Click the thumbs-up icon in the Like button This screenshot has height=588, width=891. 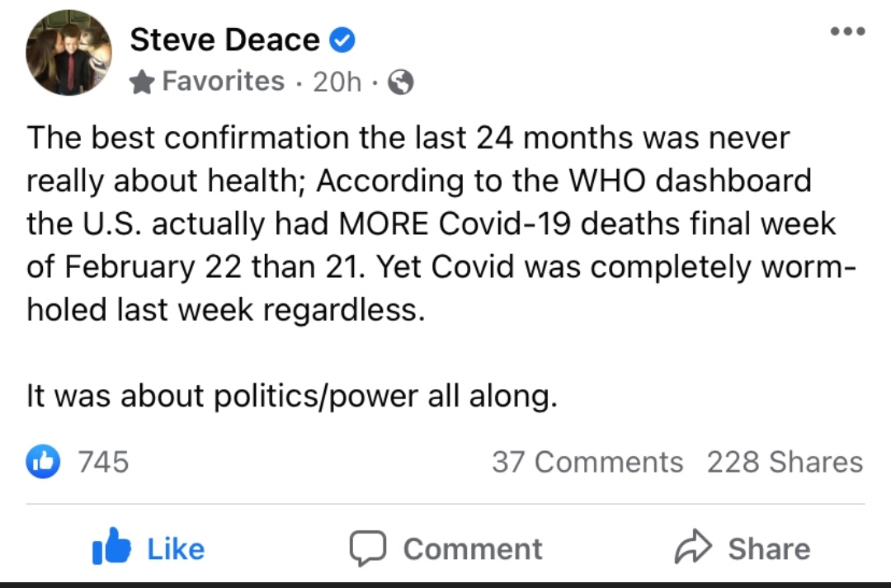[111, 548]
